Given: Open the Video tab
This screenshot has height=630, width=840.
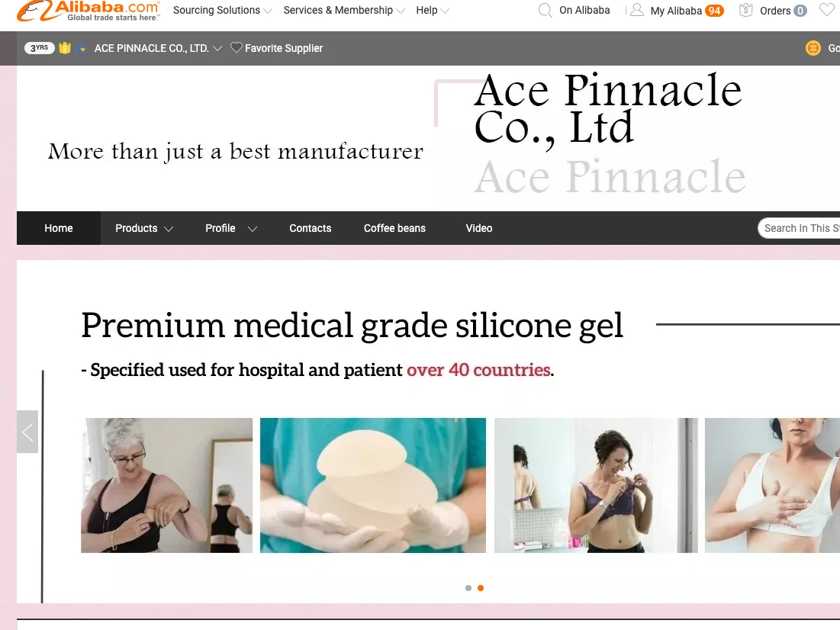Looking at the screenshot, I should pos(479,228).
